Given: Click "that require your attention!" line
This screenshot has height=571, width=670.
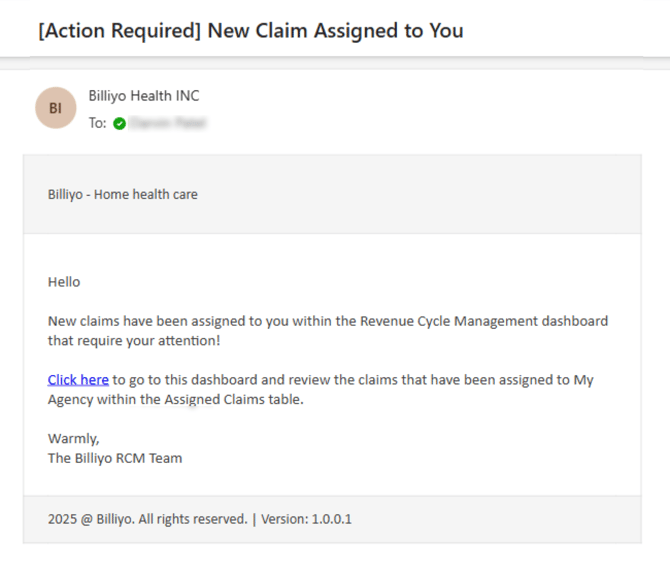Looking at the screenshot, I should (134, 341).
